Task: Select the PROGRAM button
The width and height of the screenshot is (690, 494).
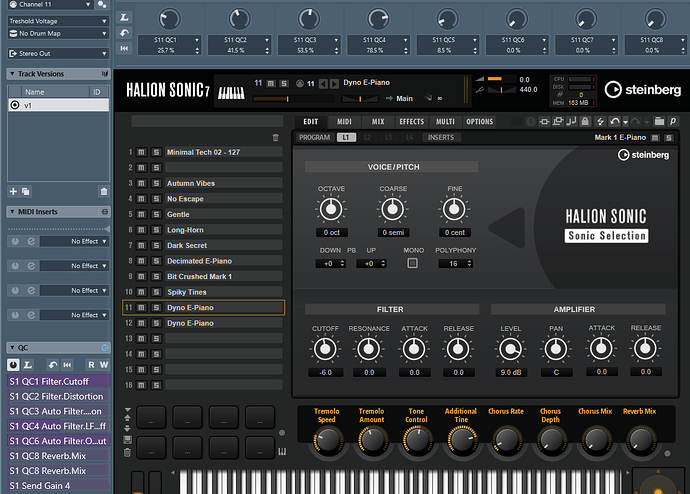Action: tap(315, 138)
